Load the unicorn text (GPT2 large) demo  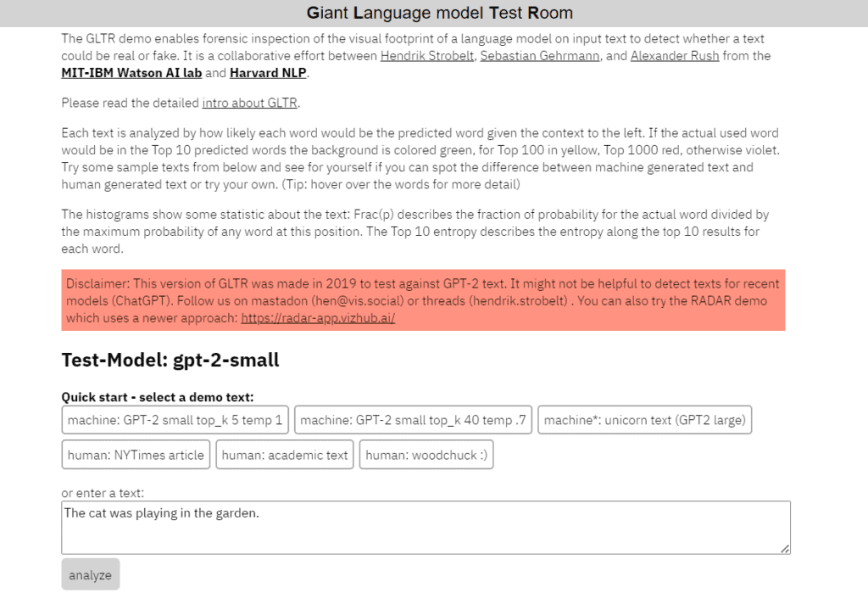tap(644, 420)
